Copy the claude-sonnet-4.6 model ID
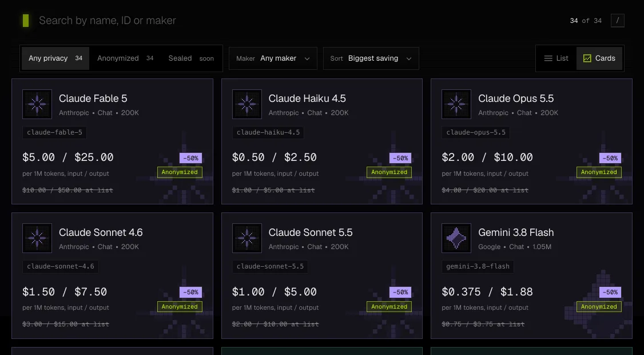 coord(61,267)
